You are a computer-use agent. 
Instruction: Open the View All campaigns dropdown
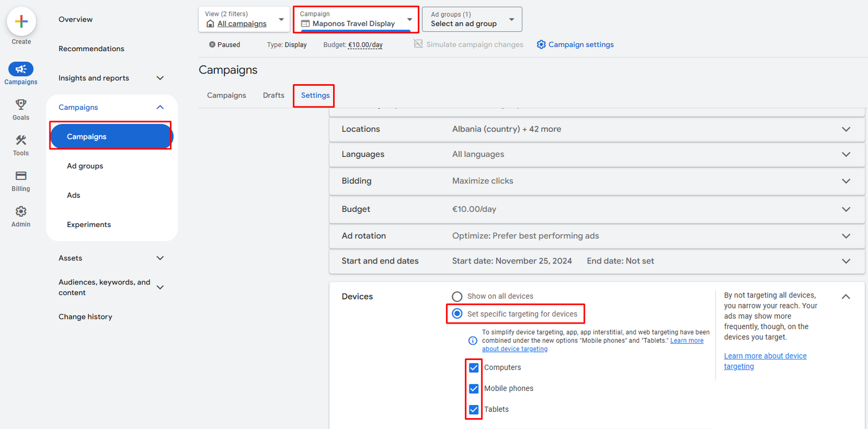point(244,19)
